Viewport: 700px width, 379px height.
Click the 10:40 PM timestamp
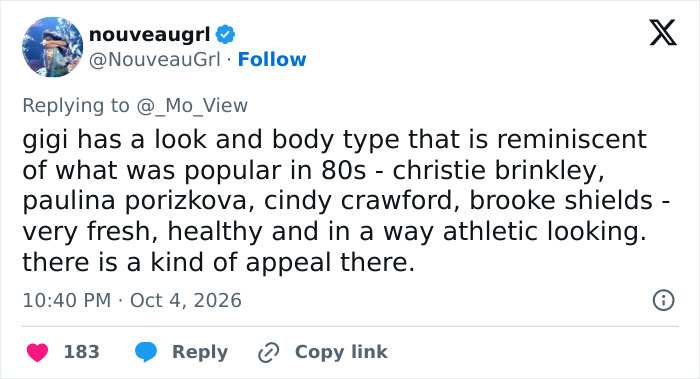coord(67,300)
